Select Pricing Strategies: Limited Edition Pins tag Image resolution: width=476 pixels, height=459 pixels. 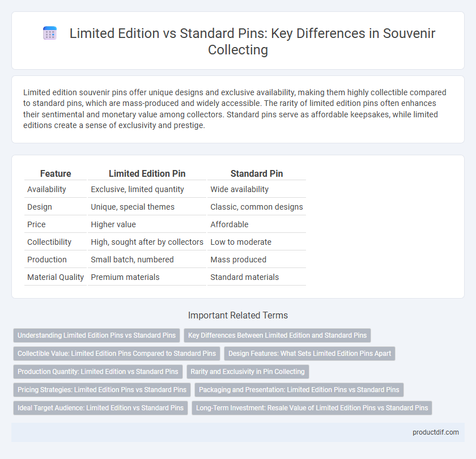[102, 390]
